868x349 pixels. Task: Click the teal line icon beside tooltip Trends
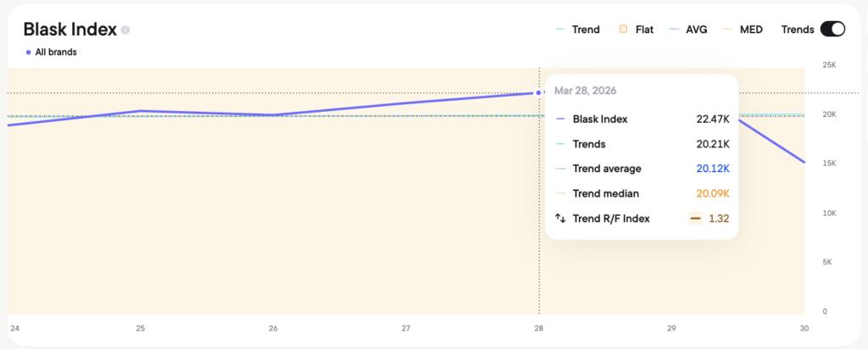(x=560, y=144)
